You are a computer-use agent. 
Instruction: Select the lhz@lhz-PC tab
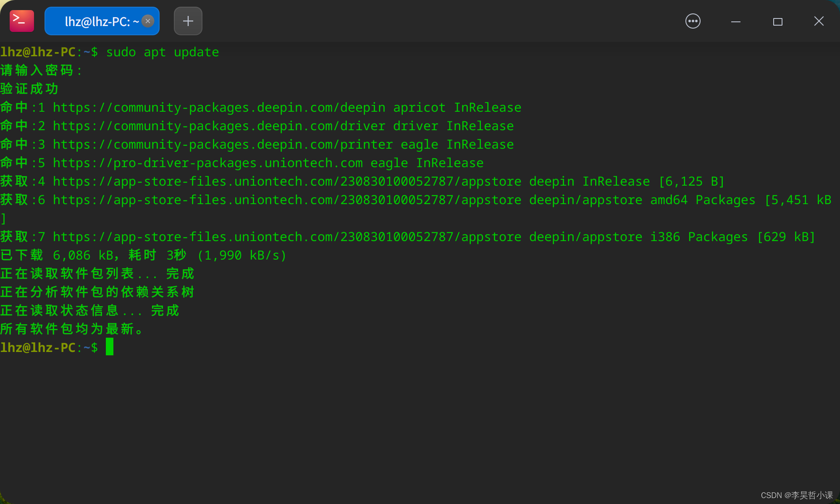[x=102, y=21]
